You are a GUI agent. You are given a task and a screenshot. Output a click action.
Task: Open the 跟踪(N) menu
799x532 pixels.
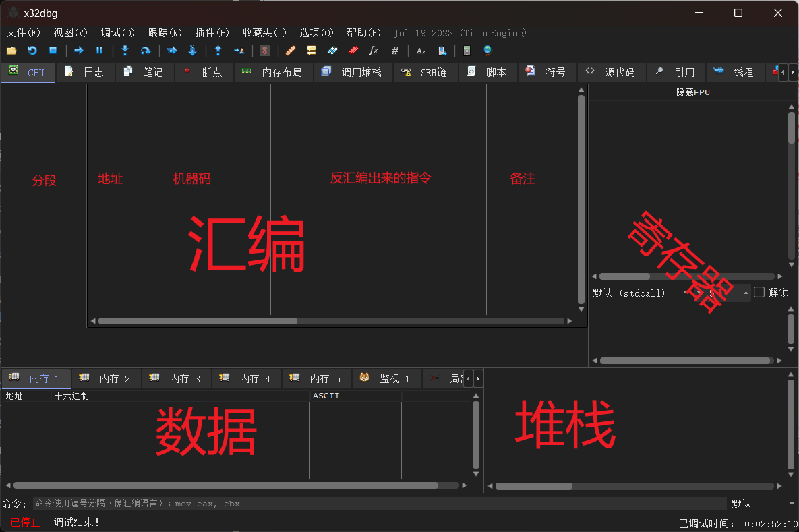pyautogui.click(x=165, y=32)
